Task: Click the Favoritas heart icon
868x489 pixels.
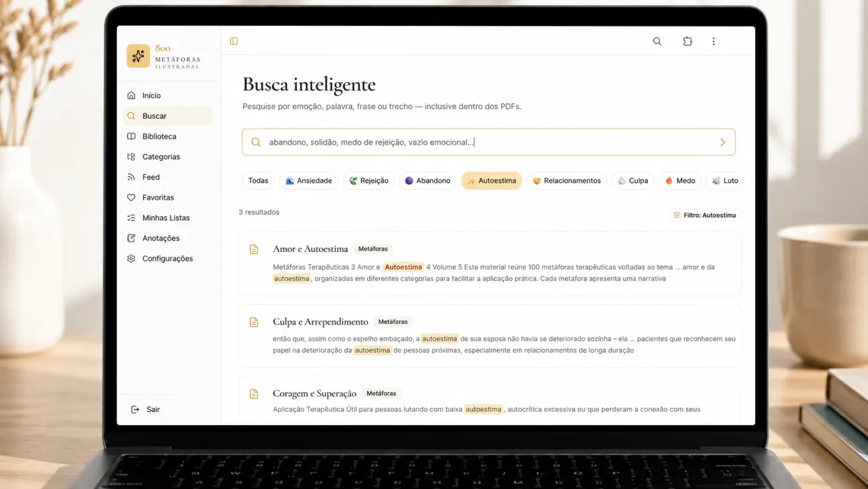Action: tap(131, 197)
